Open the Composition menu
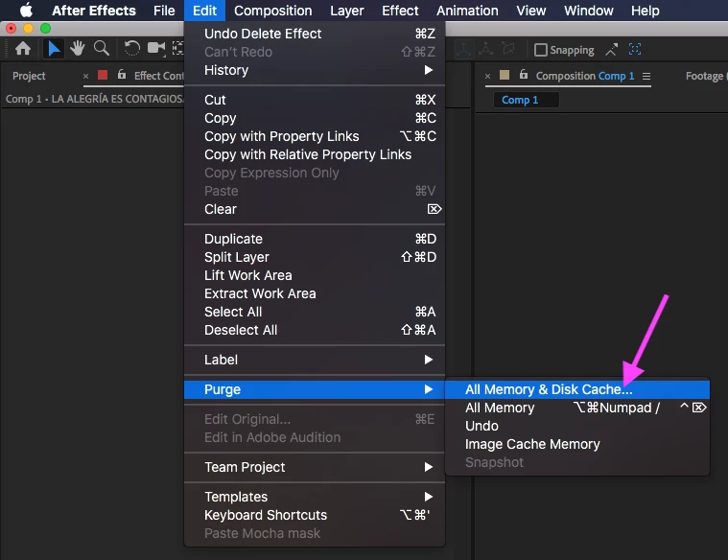This screenshot has width=728, height=560. [x=273, y=11]
